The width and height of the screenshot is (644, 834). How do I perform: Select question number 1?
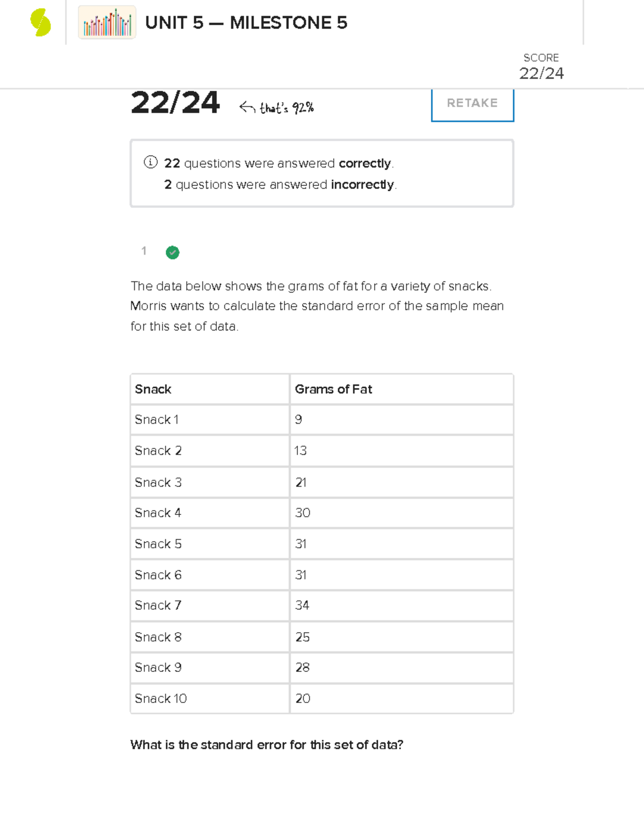point(144,251)
